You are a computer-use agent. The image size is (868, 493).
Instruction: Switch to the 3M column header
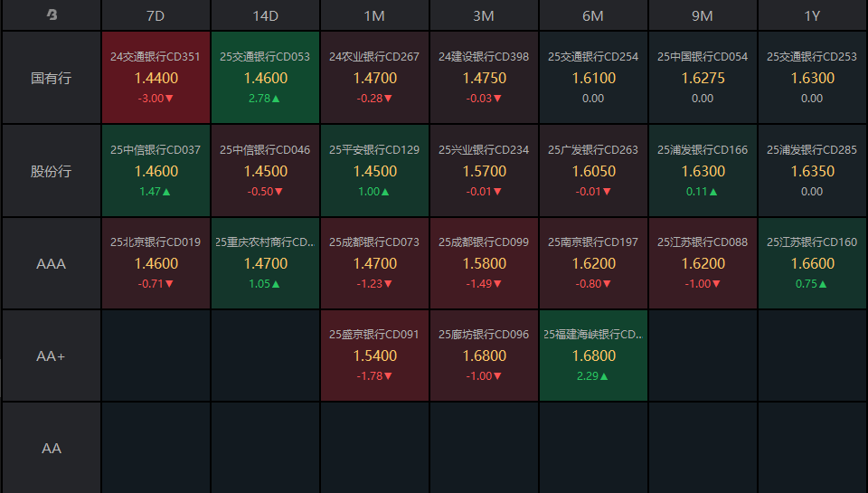tap(484, 15)
